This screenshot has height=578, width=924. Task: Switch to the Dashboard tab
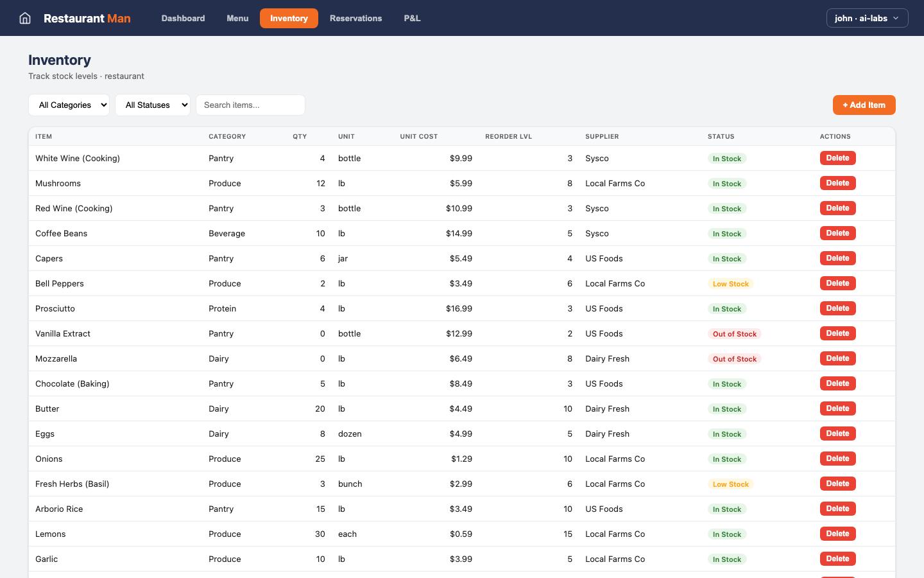[183, 18]
